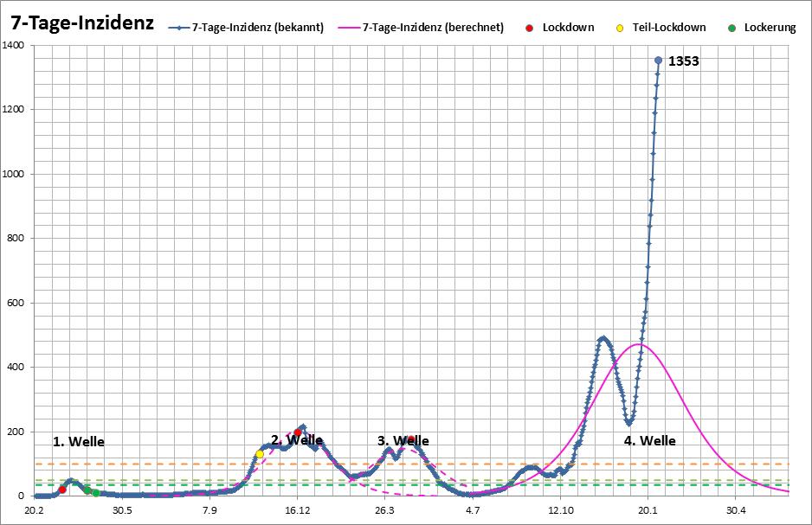The width and height of the screenshot is (812, 525).
Task: Click the red Lockdown legend marker
Action: click(529, 28)
